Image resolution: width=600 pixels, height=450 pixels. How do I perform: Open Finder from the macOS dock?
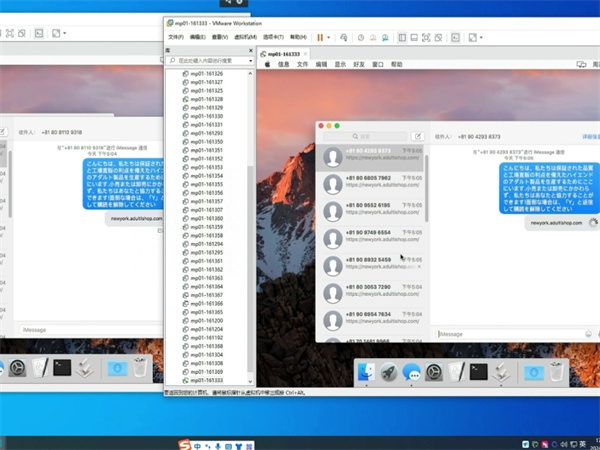tap(364, 372)
